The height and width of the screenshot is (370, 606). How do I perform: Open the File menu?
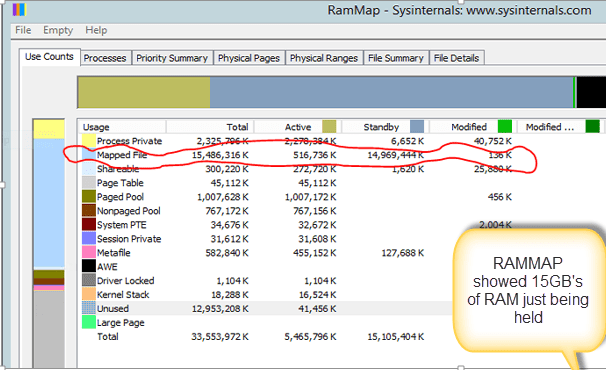[23, 30]
